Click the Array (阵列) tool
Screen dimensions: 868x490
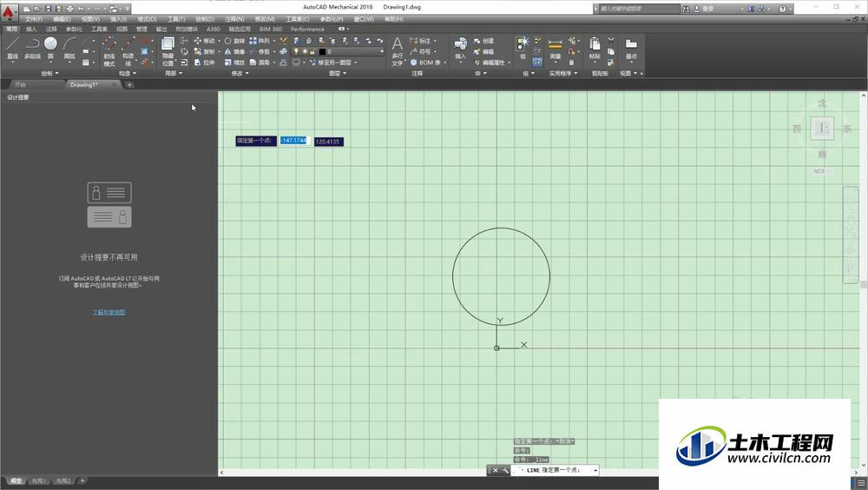[259, 41]
